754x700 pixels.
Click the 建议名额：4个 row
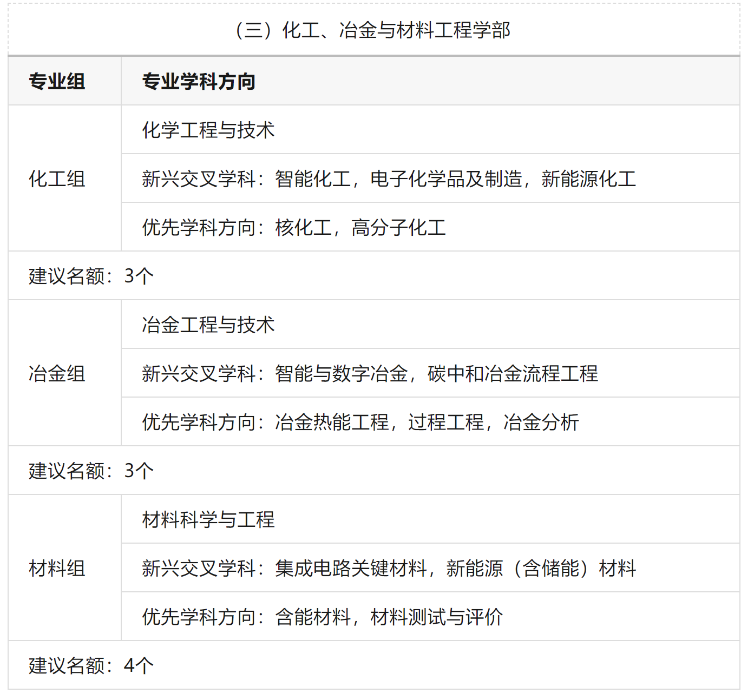[91, 666]
